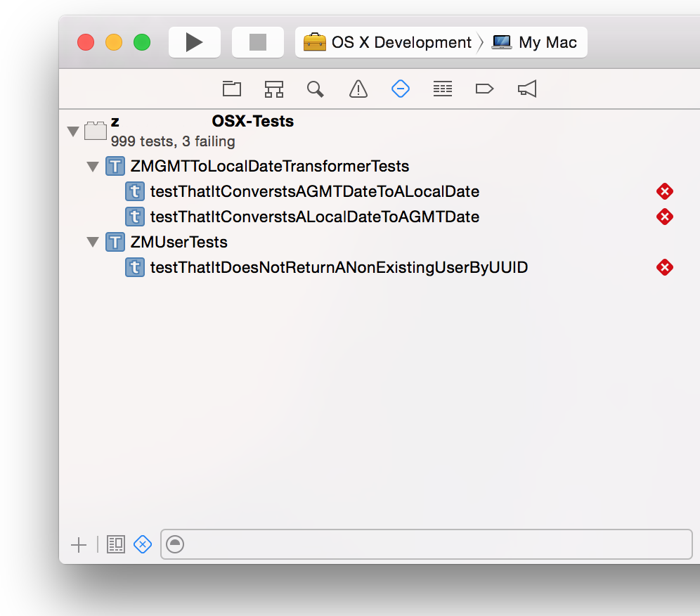Open the Report navigator megaphone icon
700x616 pixels.
tap(527, 89)
